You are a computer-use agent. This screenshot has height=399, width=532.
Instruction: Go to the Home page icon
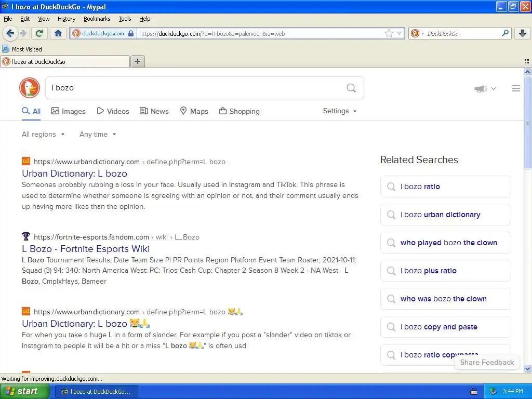click(x=58, y=33)
